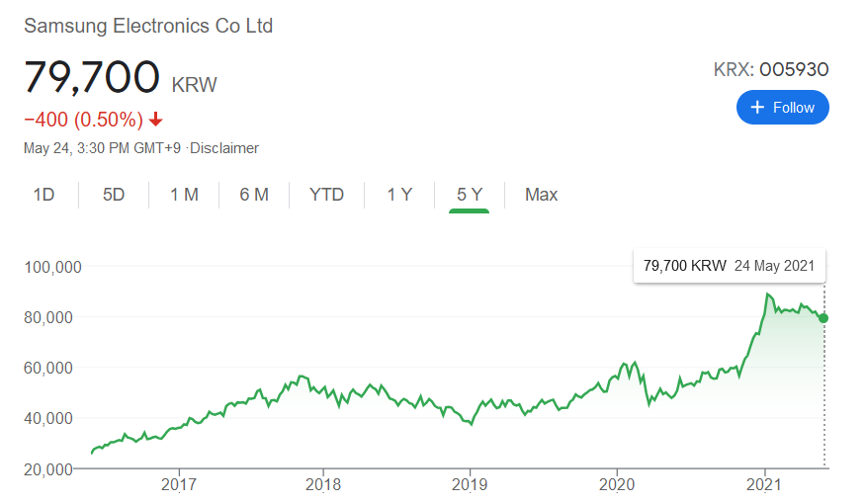Click the red down arrow indicator

[156, 120]
